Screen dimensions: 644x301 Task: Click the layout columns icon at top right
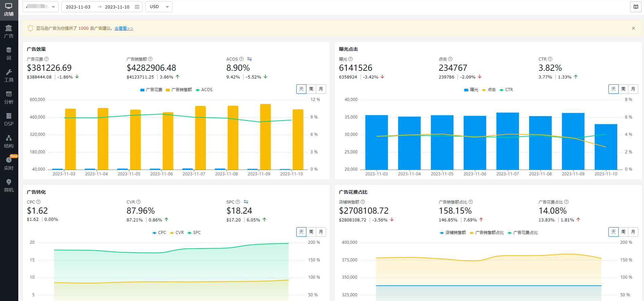click(x=636, y=7)
